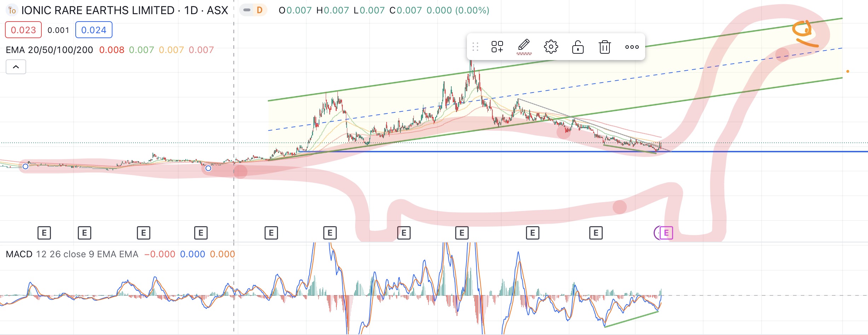Click the left anchor handle of selected drawing
Screen dimensions: 868x335
pyautogui.click(x=25, y=166)
